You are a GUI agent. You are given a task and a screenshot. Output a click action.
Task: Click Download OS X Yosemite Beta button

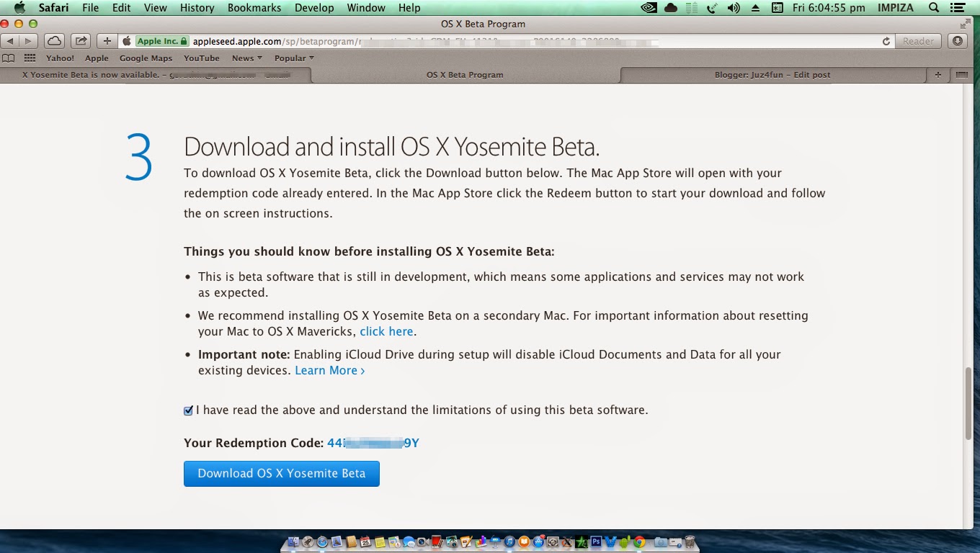point(282,473)
